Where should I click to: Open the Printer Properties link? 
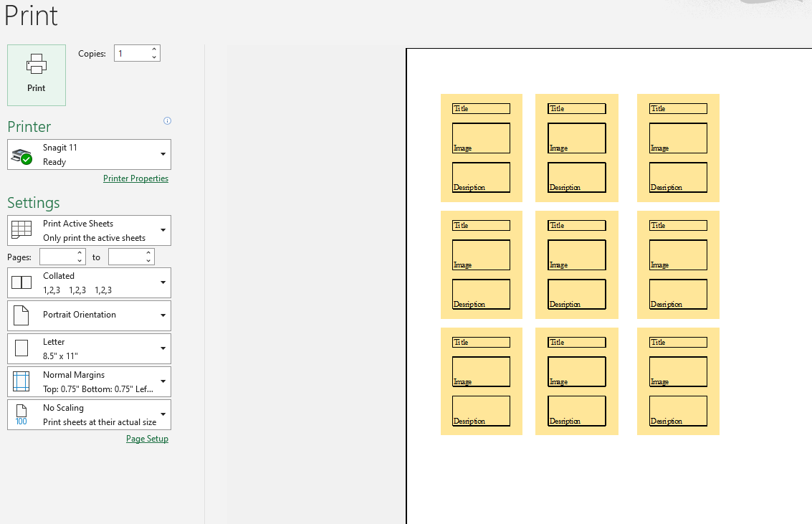click(135, 178)
